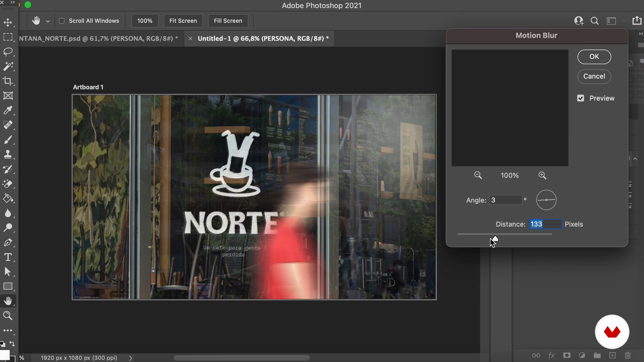Viewport: 644px width, 362px height.
Task: Zoom out the Motion Blur preview
Action: click(x=478, y=175)
